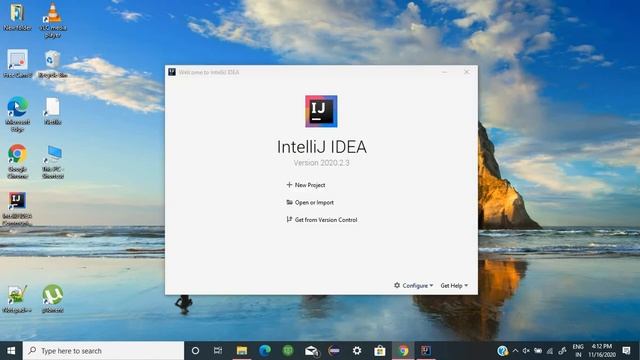Select the VLC media player desktop icon

click(x=53, y=20)
